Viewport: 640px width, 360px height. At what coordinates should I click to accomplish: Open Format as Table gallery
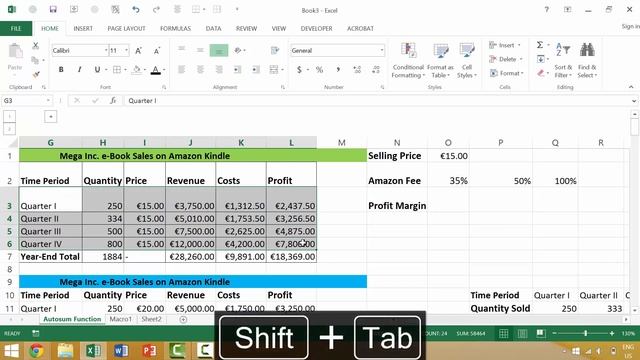pyautogui.click(x=440, y=60)
